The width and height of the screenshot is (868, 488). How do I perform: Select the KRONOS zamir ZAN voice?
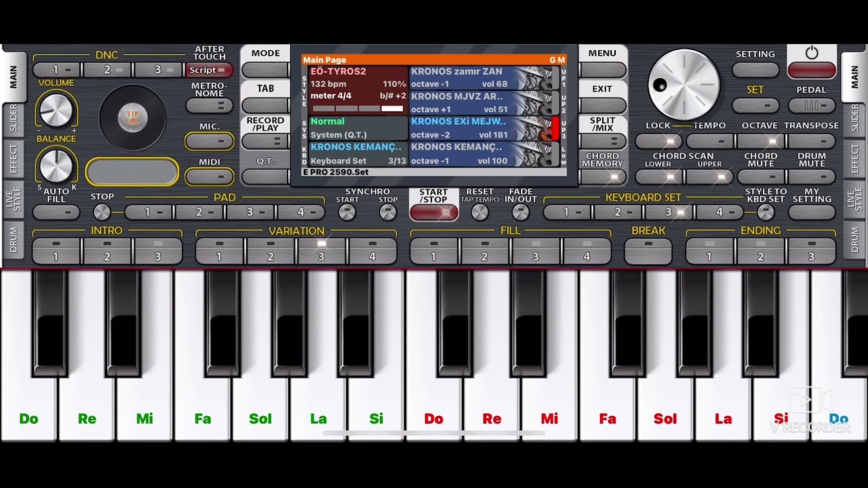tap(484, 78)
